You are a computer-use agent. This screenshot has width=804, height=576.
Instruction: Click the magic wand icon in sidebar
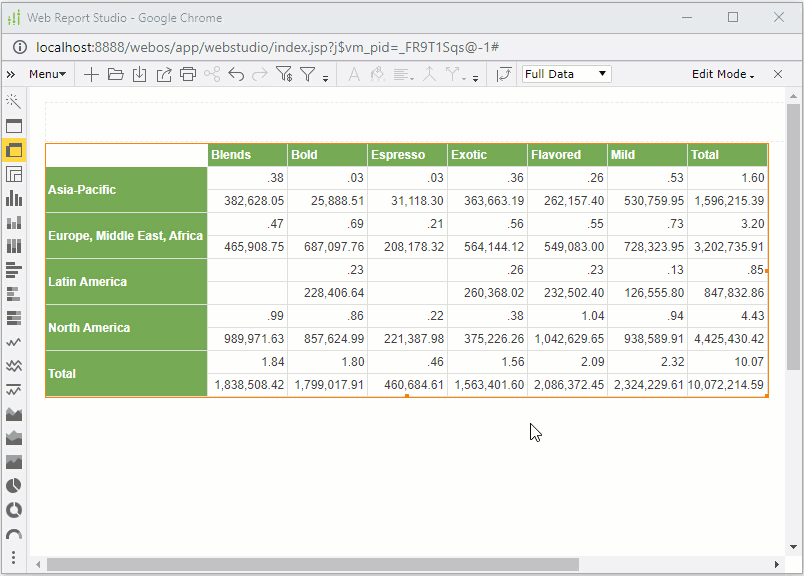pyautogui.click(x=14, y=102)
